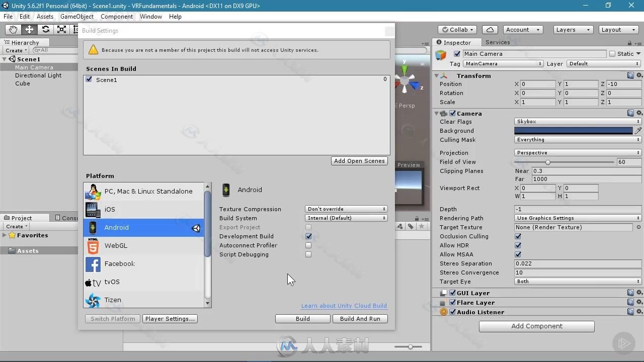Open the Layer dropdown in Inspector
Screen dimensions: 644x362
(604, 64)
